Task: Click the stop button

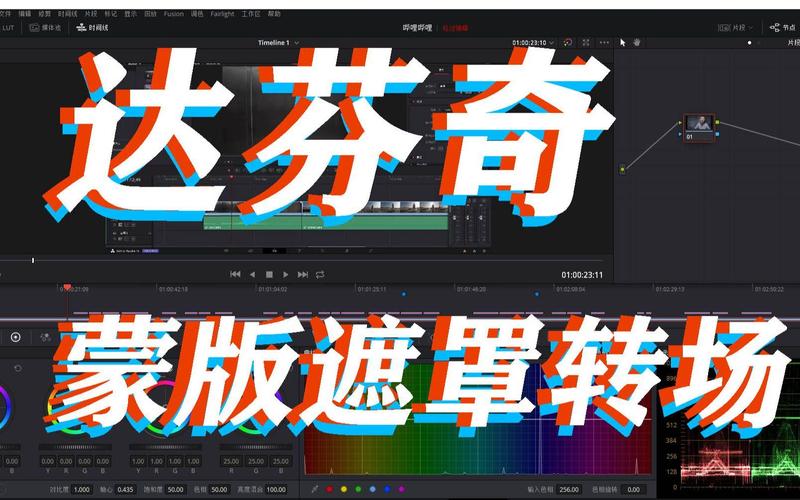Action: click(269, 274)
